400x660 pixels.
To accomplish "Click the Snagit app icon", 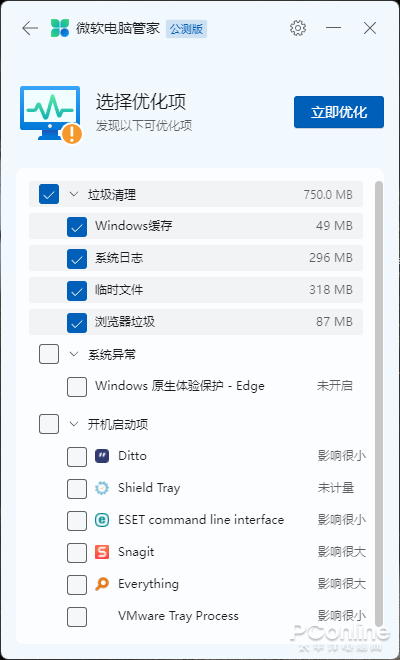I will coord(102,552).
